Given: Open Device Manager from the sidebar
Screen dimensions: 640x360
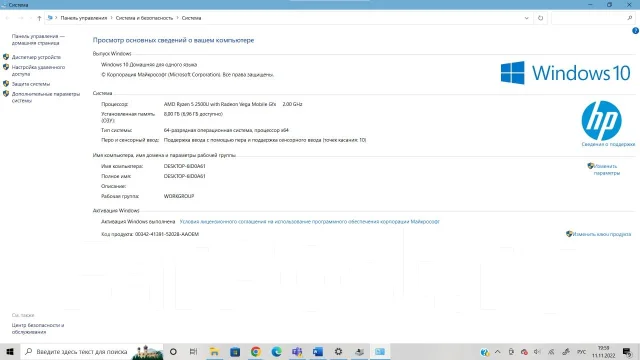Looking at the screenshot, I should [36, 57].
